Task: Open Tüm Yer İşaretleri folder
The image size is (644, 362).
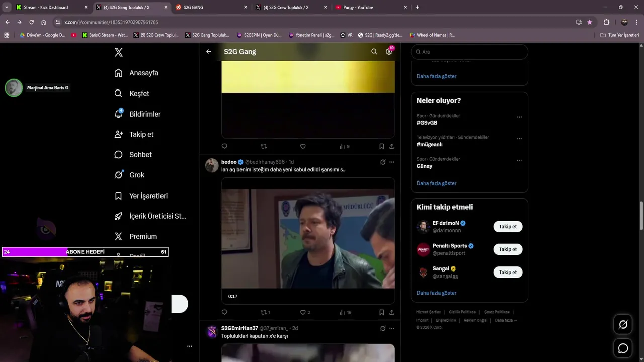Action: pos(619,35)
